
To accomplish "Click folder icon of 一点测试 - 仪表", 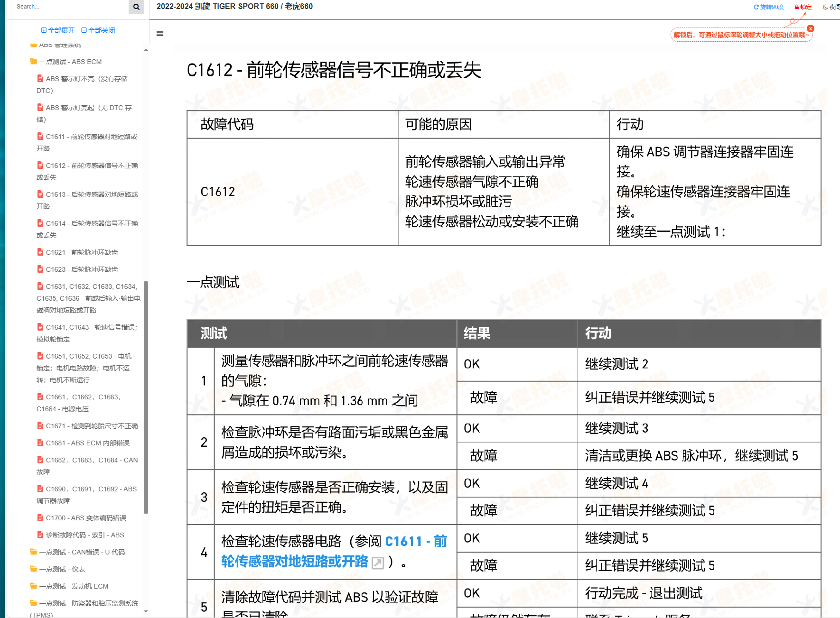I will click(34, 569).
